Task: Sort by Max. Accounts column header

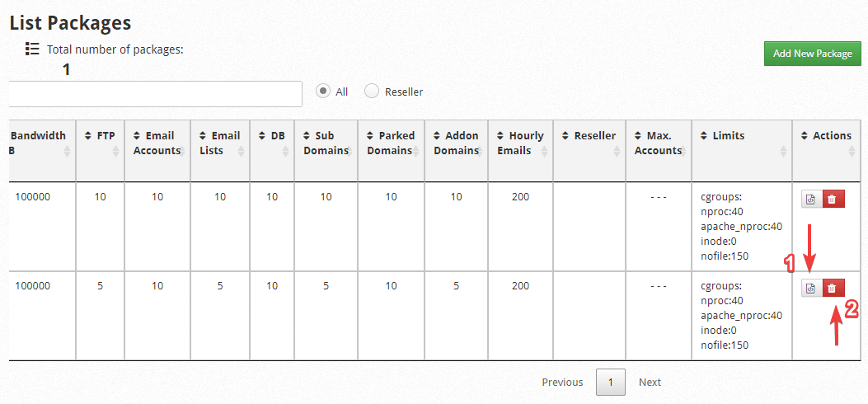Action: [658, 143]
